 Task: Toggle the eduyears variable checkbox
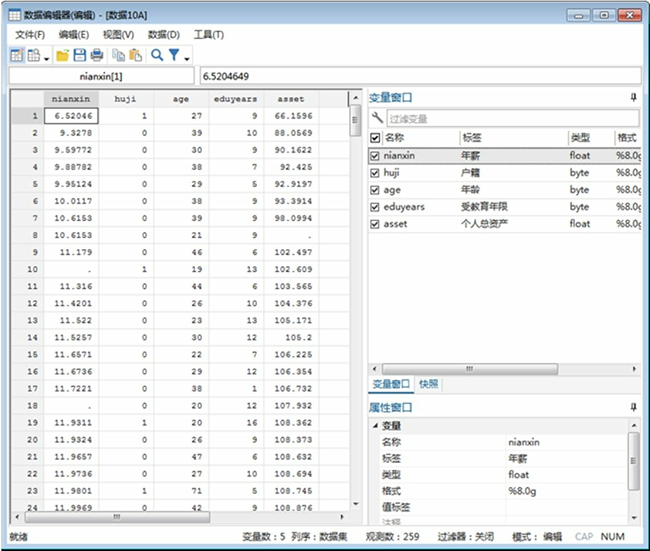375,207
